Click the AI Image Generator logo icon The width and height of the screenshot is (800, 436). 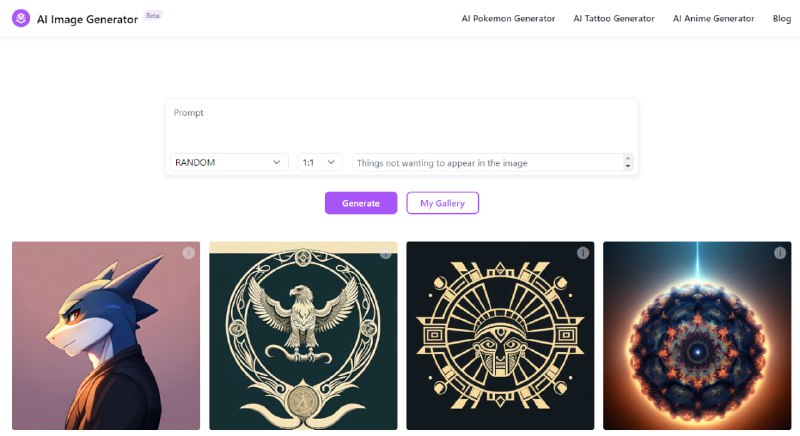click(x=20, y=18)
